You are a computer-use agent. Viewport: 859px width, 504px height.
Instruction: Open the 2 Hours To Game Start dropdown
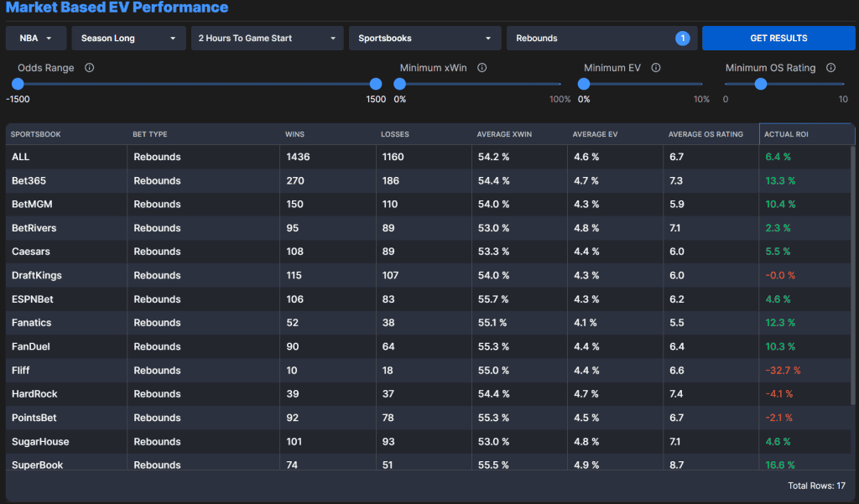click(268, 39)
